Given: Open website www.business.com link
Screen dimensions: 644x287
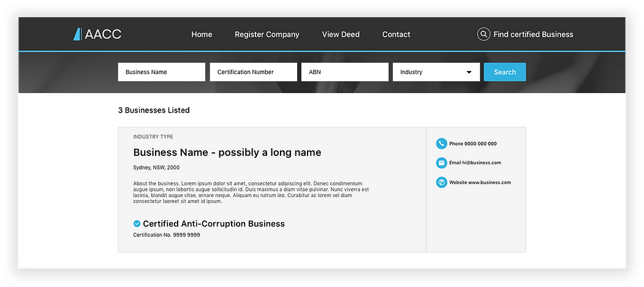Looking at the screenshot, I should tap(490, 182).
